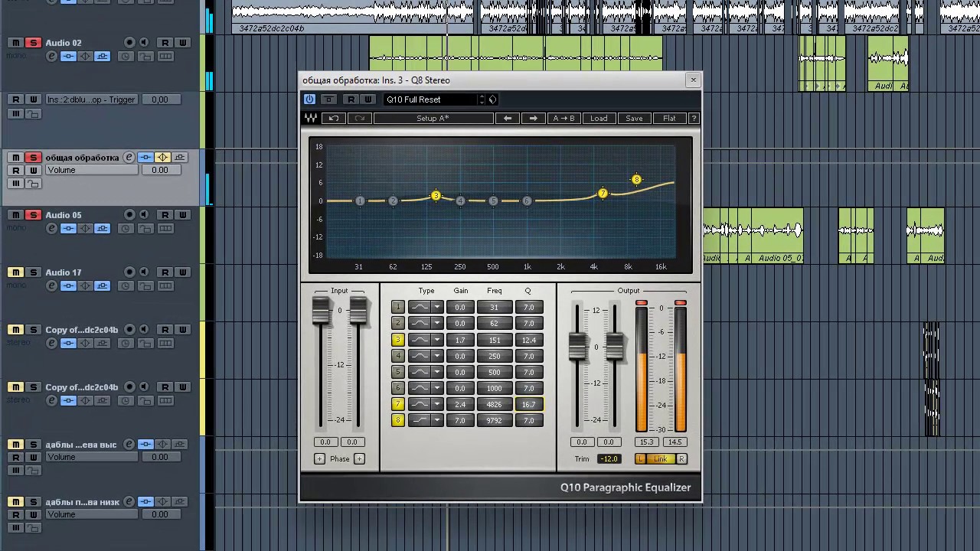This screenshot has height=551, width=980.
Task: Open the Q10 help question mark
Action: point(694,119)
